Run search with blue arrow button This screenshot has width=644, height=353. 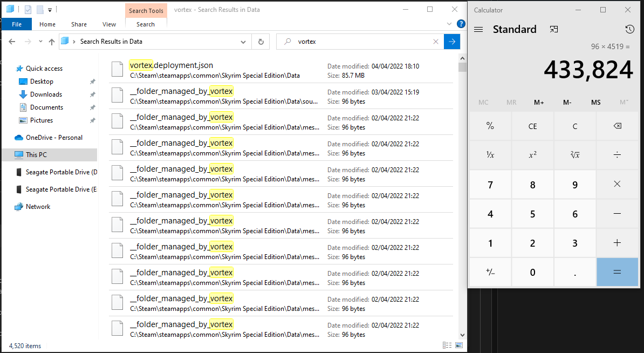[x=452, y=42]
